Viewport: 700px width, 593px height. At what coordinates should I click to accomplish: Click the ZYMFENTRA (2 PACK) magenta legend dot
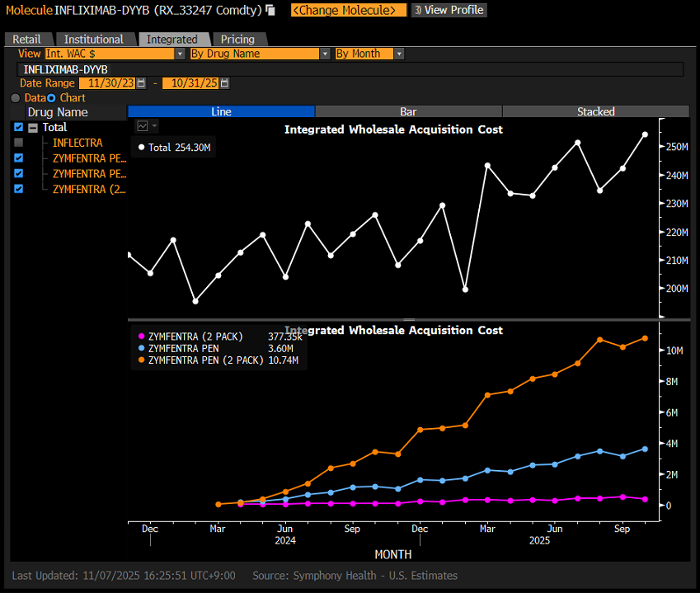point(142,337)
